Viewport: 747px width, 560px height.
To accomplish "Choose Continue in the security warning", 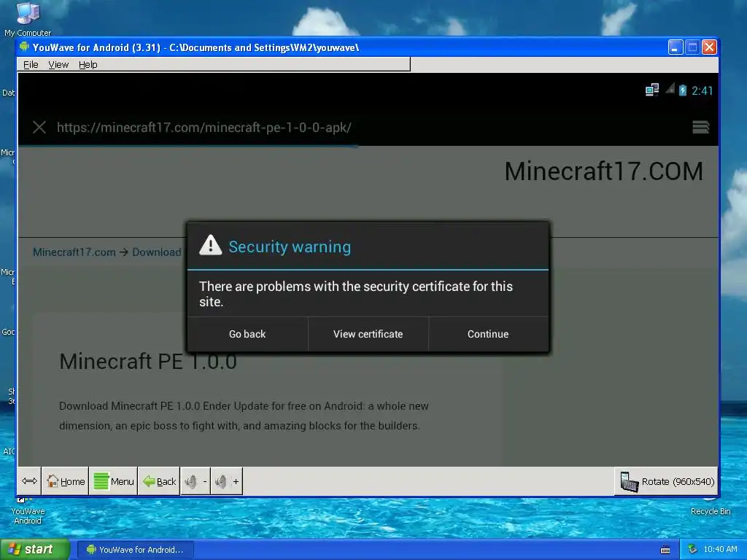I will pyautogui.click(x=488, y=334).
